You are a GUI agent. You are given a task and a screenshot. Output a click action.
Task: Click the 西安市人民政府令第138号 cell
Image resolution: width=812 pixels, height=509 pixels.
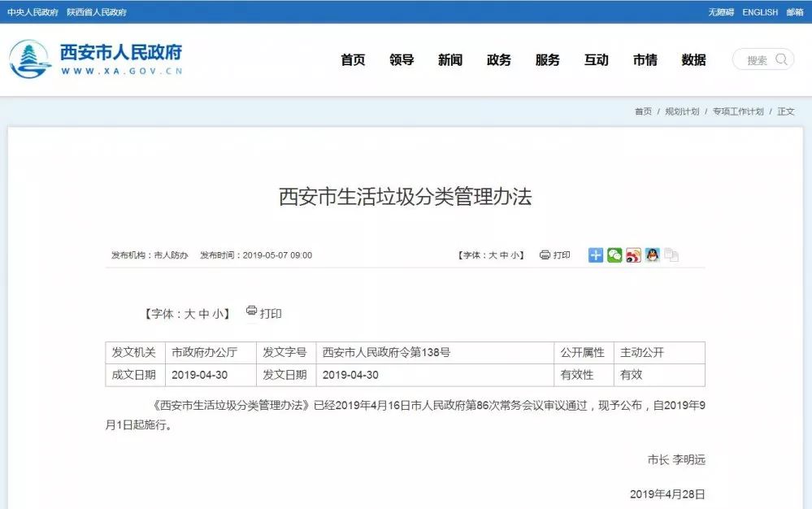point(435,353)
